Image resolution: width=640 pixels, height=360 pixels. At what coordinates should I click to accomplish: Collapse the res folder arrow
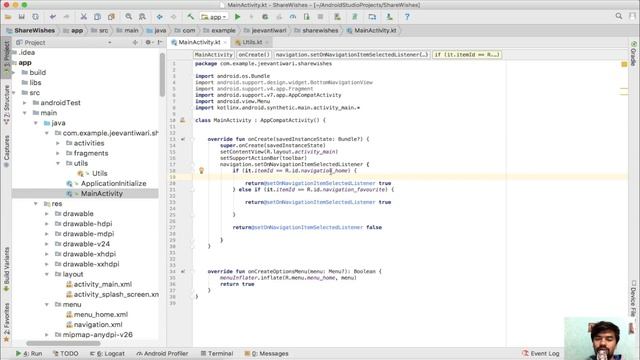coord(36,204)
